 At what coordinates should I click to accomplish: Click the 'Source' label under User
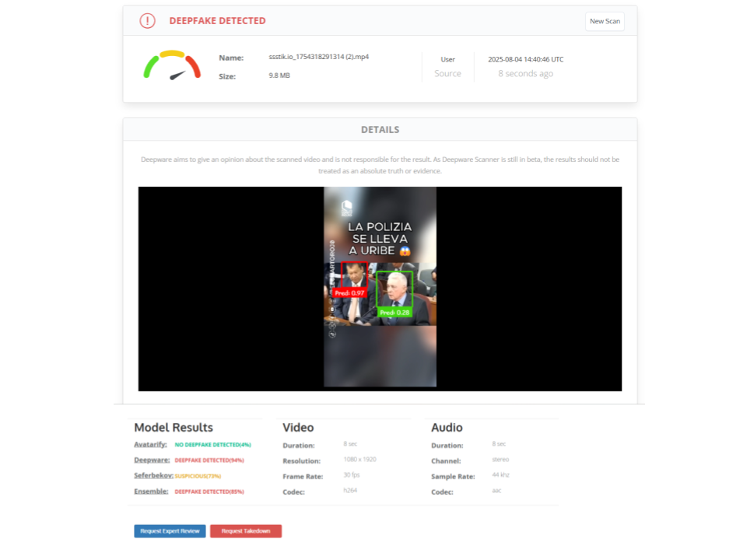[x=448, y=73]
